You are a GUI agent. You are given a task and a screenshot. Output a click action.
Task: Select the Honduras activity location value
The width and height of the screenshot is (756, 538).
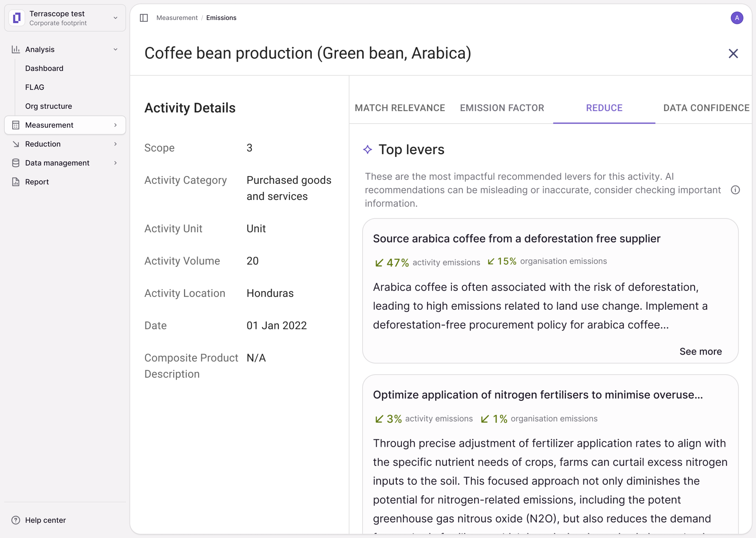(270, 293)
